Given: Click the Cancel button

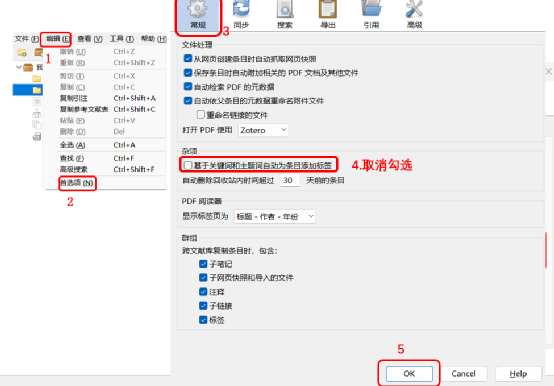Looking at the screenshot, I should (x=463, y=373).
